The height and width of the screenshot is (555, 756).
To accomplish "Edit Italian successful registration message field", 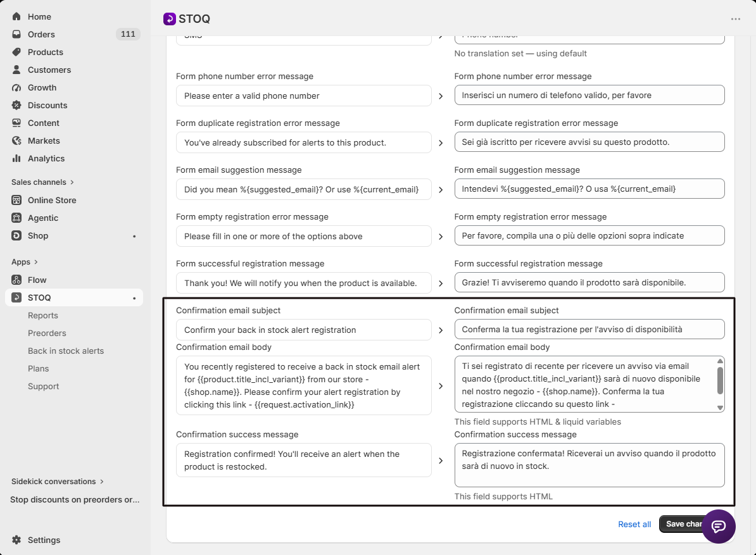I will [x=589, y=282].
